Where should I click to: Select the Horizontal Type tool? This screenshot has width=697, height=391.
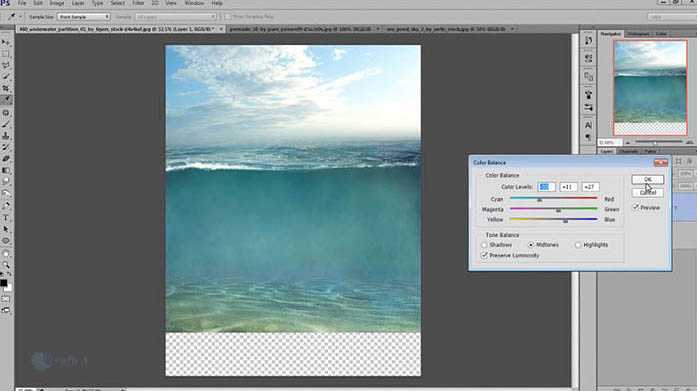click(6, 217)
